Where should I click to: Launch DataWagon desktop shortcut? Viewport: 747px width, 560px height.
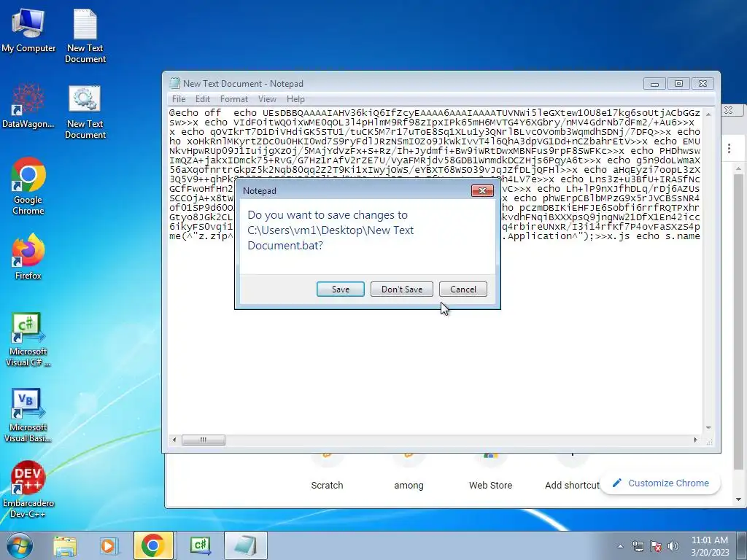(x=28, y=106)
